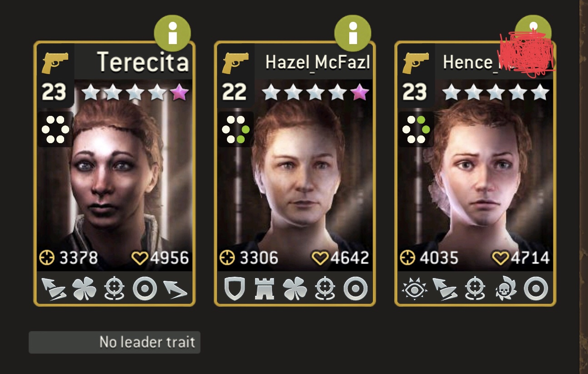
Task: Click the pistol icon on Hazel_McFazl's card
Action: [235, 63]
